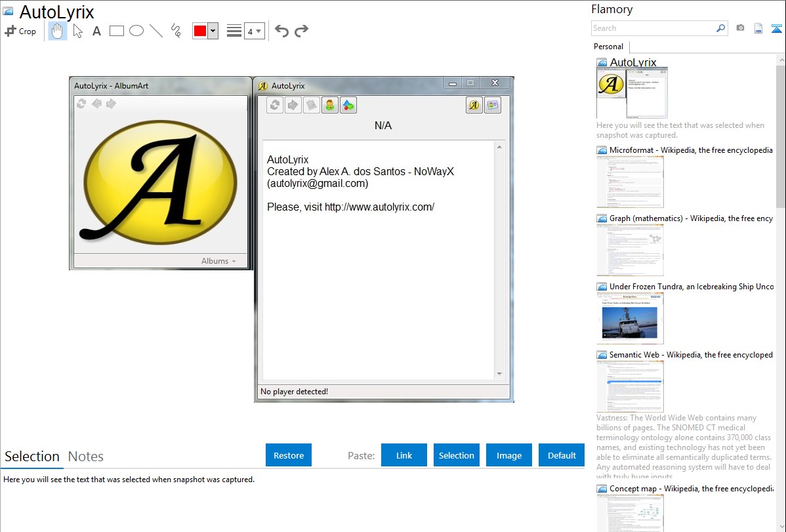The width and height of the screenshot is (786, 532).
Task: Click the lyrics pane scroll down arrow
Action: coord(499,373)
